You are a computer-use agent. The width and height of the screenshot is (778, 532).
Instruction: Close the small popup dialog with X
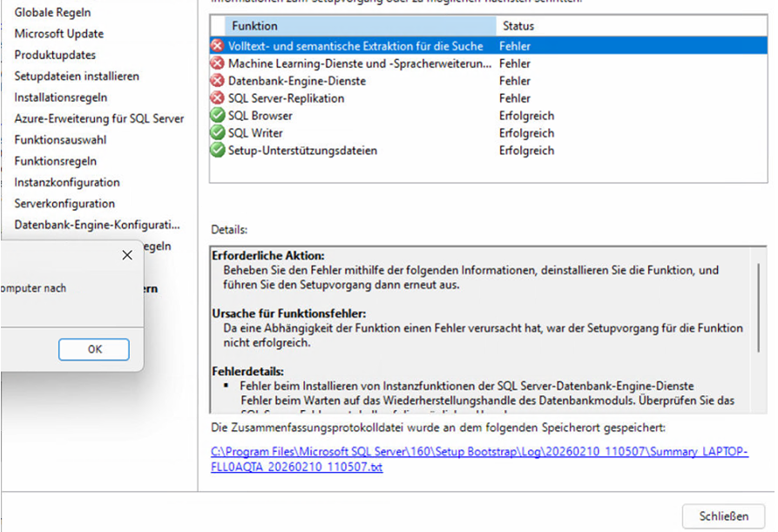(127, 255)
